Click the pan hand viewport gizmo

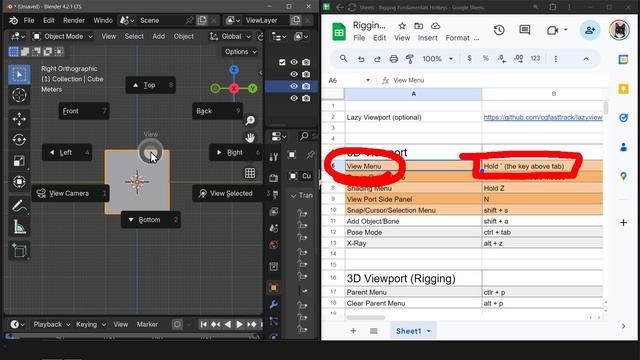[x=250, y=138]
